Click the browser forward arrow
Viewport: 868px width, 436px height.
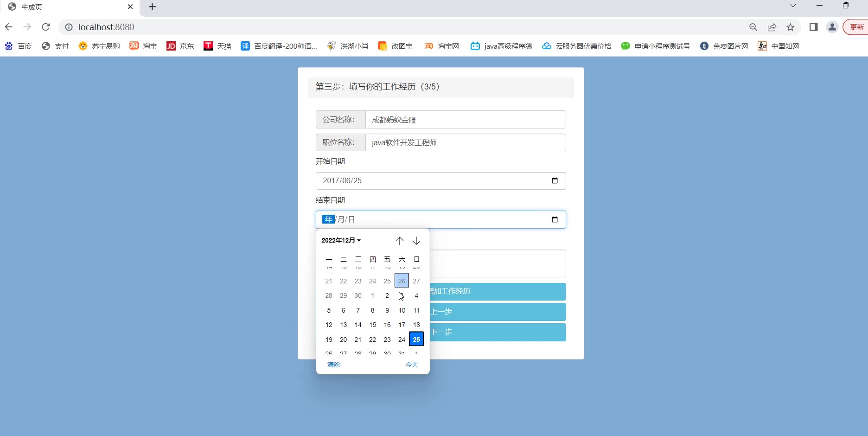(x=27, y=27)
